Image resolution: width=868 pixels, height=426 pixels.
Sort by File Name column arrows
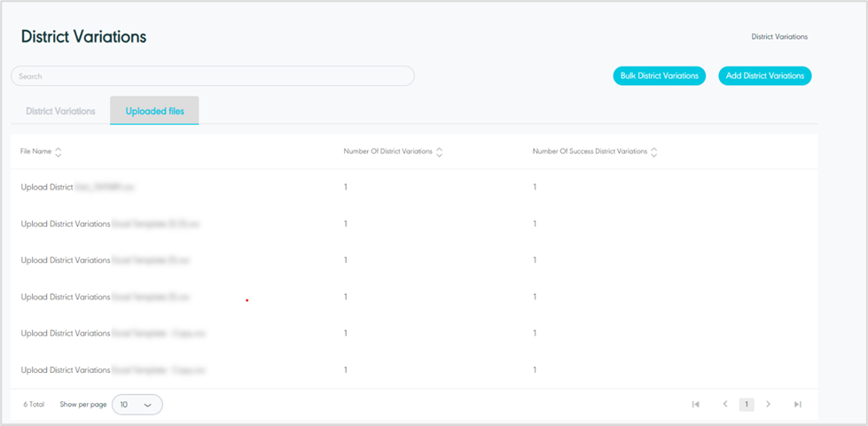(x=59, y=151)
